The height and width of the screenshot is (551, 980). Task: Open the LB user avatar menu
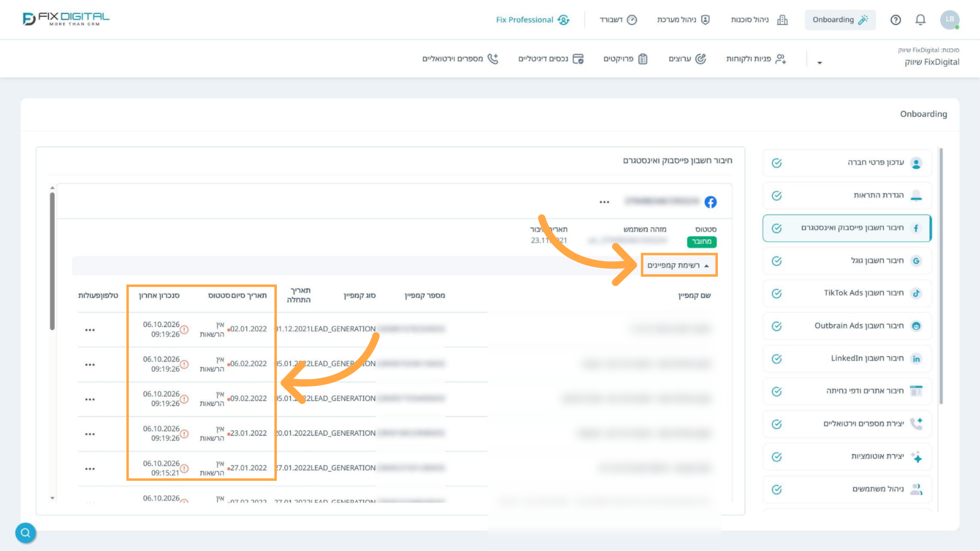click(950, 20)
